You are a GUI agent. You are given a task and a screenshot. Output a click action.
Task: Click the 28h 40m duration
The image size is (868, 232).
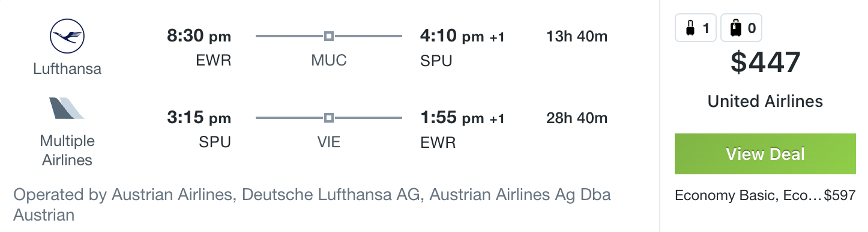pyautogui.click(x=577, y=118)
